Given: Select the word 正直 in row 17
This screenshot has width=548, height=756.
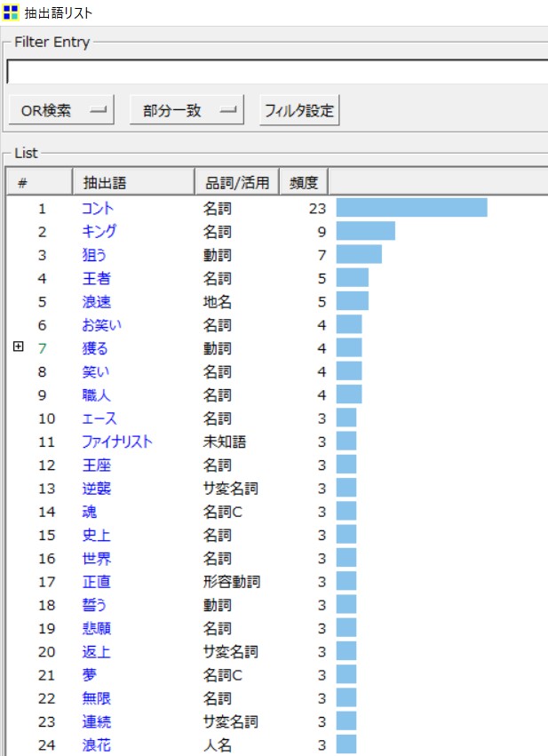Looking at the screenshot, I should point(96,582).
